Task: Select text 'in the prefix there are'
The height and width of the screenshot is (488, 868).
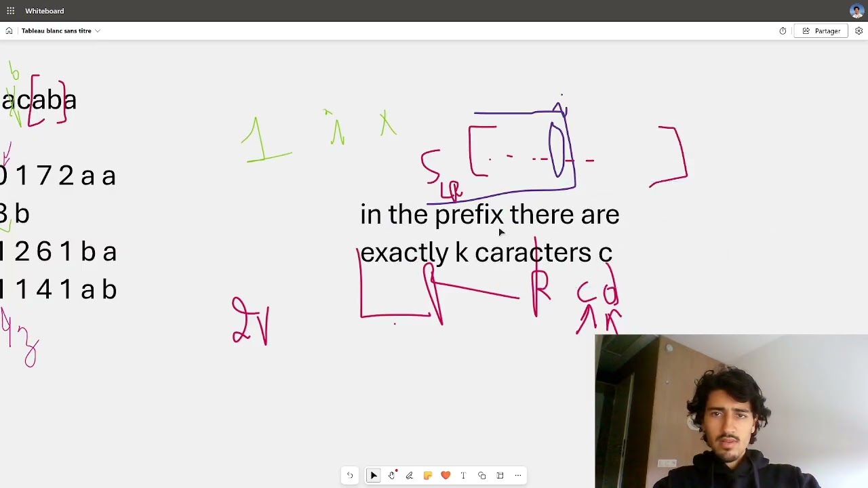Action: (490, 215)
